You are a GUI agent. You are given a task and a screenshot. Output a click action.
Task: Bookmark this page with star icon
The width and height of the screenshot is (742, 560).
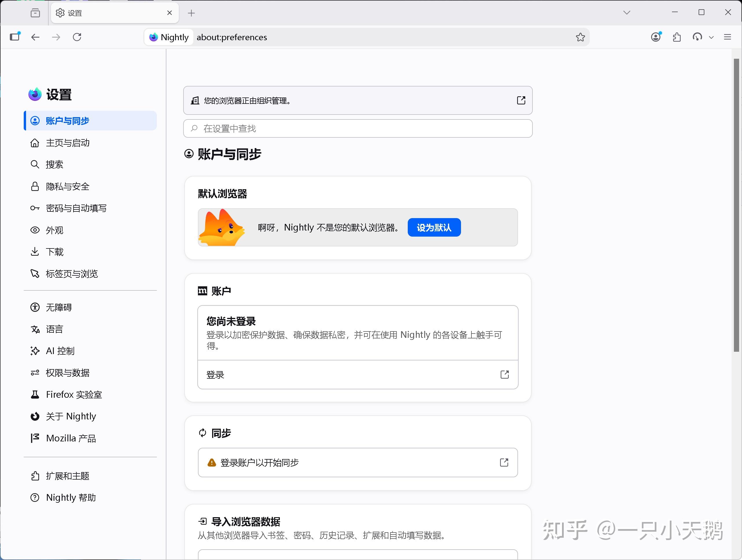point(580,37)
